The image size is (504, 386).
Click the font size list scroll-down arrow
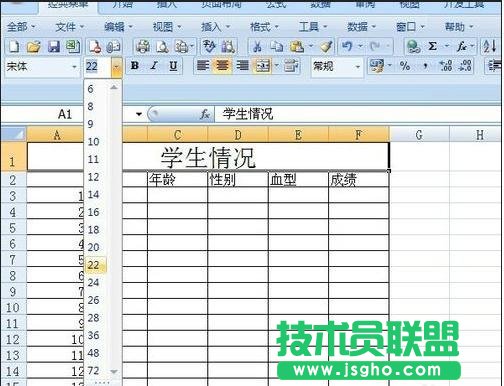click(x=114, y=371)
